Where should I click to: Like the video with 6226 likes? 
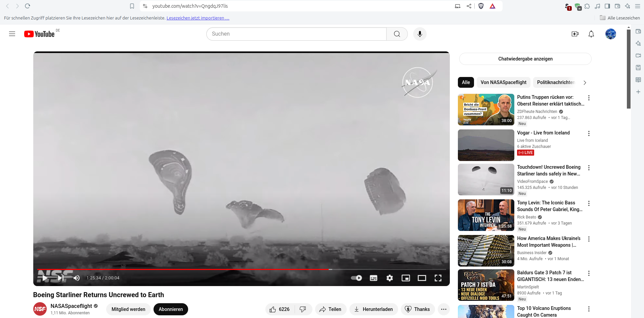click(x=280, y=309)
